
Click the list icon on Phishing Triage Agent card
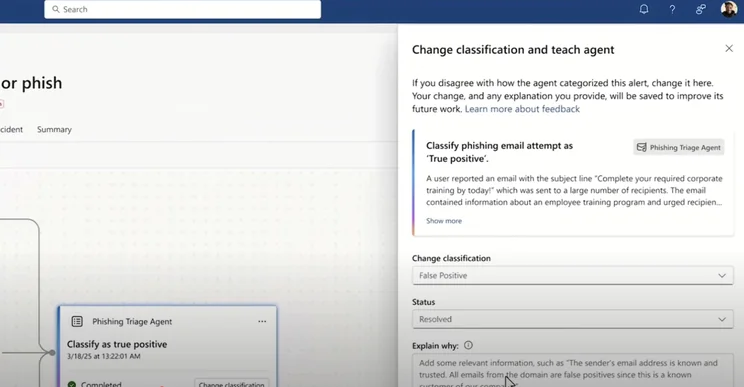click(x=77, y=322)
